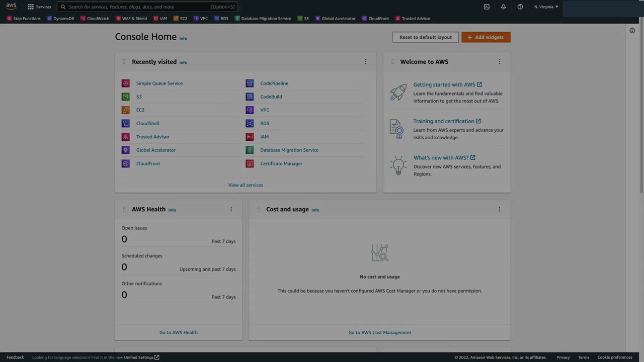Image resolution: width=644 pixels, height=362 pixels.
Task: Open WAF & Shield from favorites bar
Action: tap(131, 19)
